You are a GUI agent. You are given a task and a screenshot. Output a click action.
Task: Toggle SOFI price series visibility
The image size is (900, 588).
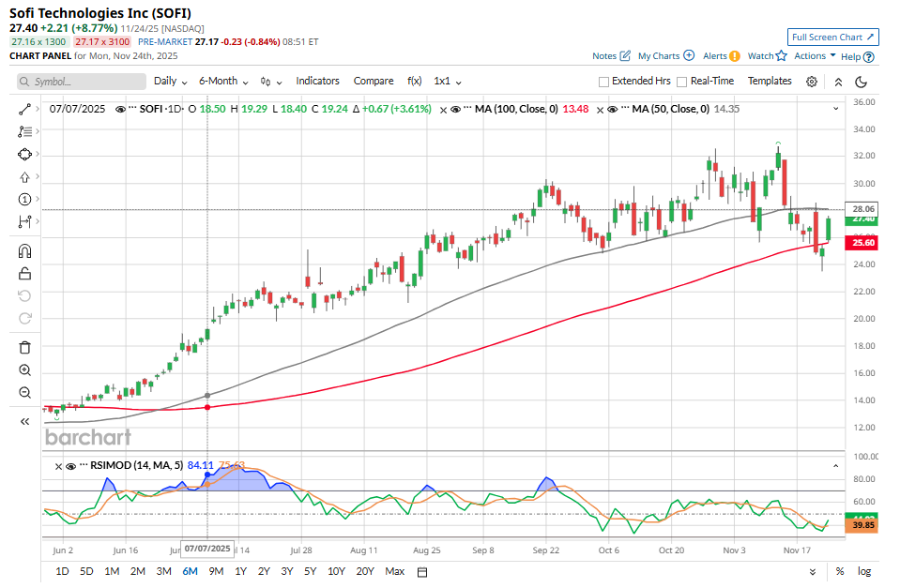tap(120, 109)
